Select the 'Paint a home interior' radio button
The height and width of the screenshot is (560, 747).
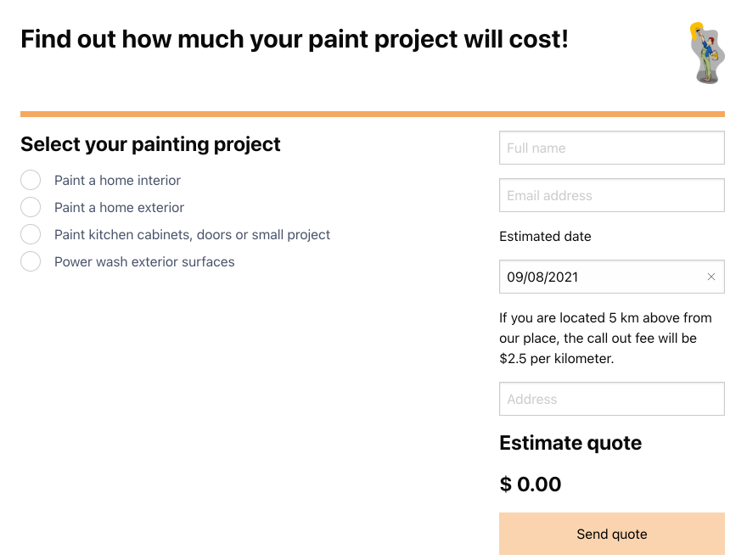click(31, 180)
